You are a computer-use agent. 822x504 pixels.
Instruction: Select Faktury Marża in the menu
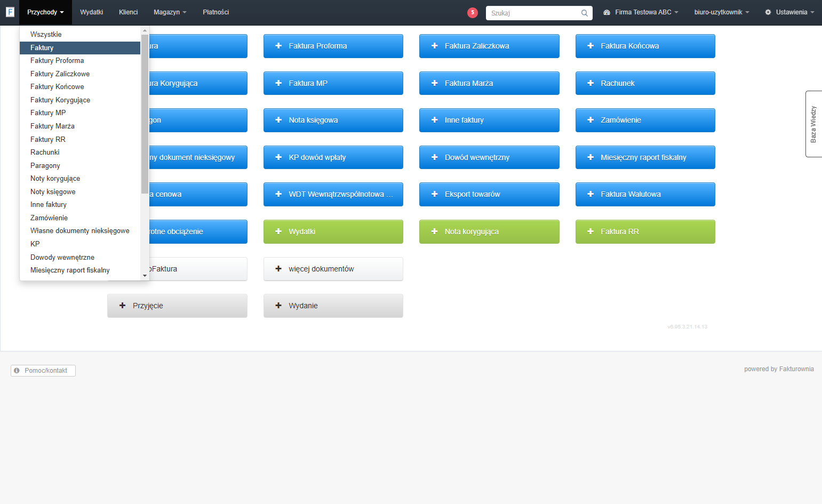point(80,126)
